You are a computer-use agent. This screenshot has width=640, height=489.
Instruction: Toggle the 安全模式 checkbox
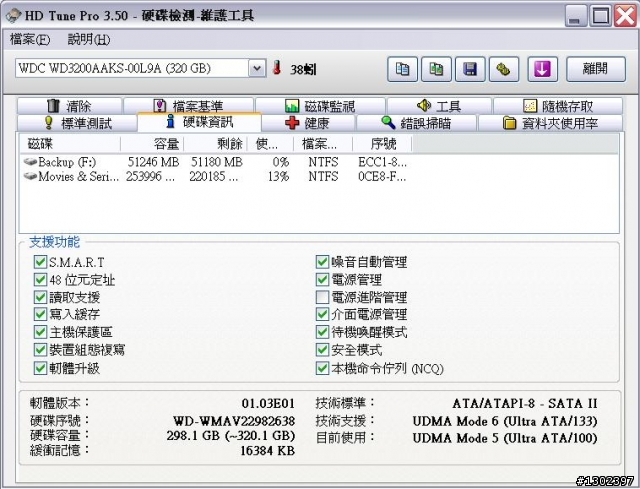(x=322, y=350)
